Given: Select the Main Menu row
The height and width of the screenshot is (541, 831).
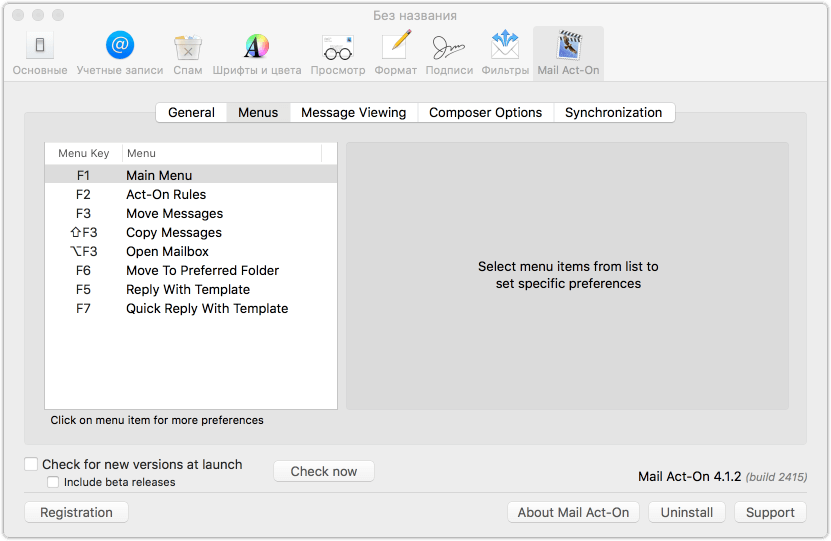Looking at the screenshot, I should pyautogui.click(x=191, y=175).
